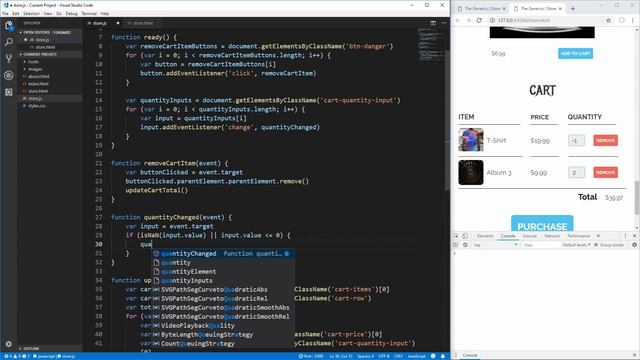This screenshot has width=640, height=360.
Task: Open the File menu
Action: coord(5,13)
